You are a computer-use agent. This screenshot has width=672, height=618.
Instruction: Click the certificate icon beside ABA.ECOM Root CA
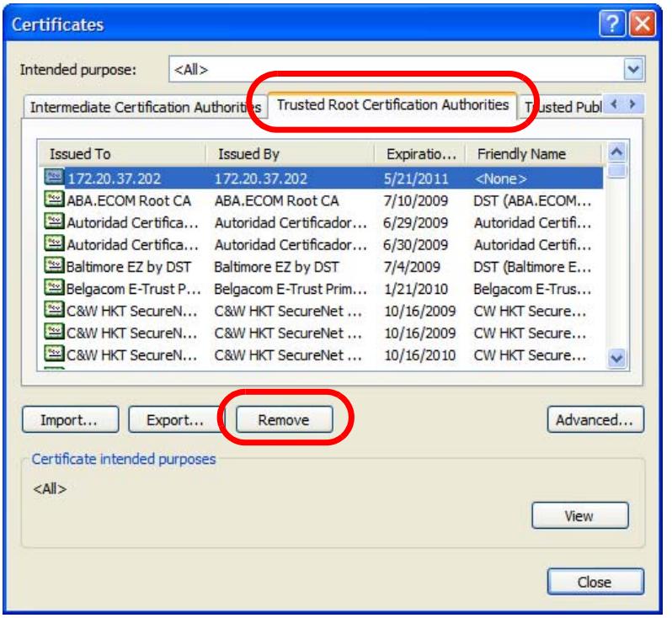pos(54,200)
